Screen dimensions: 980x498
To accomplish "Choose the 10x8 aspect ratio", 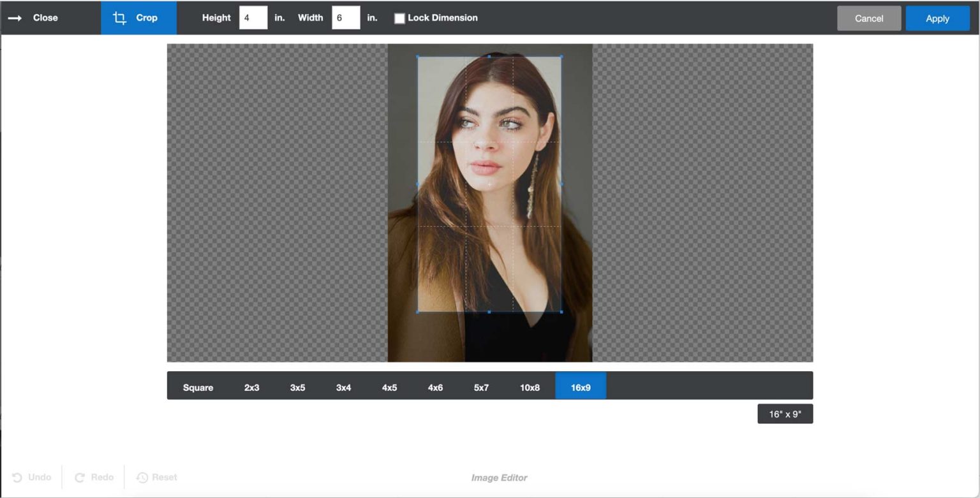I will click(x=529, y=387).
